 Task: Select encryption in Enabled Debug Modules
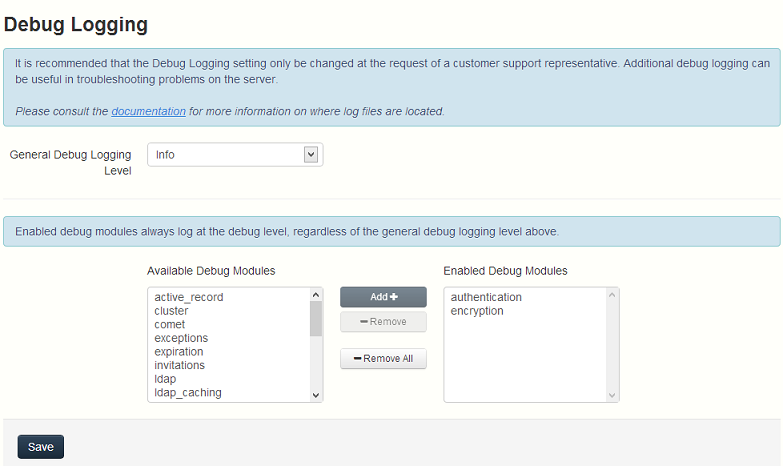click(x=477, y=311)
